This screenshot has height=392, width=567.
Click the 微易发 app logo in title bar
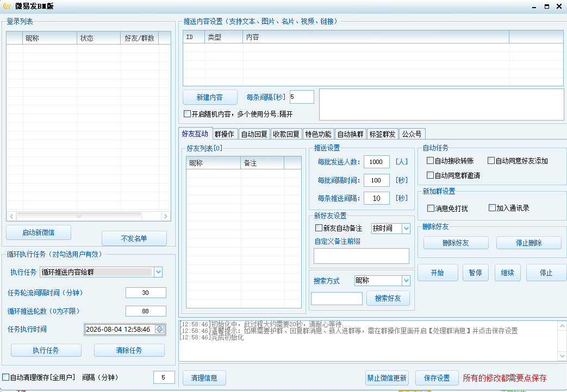pos(7,6)
